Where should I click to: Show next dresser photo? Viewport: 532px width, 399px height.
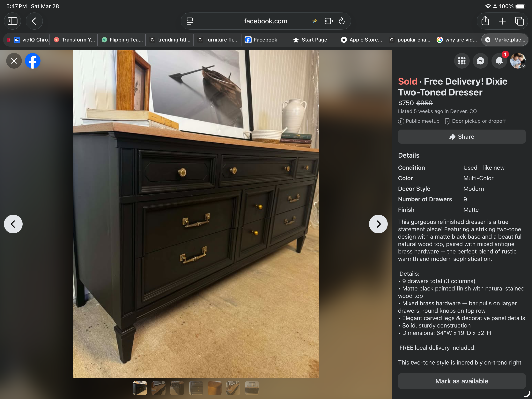(378, 224)
